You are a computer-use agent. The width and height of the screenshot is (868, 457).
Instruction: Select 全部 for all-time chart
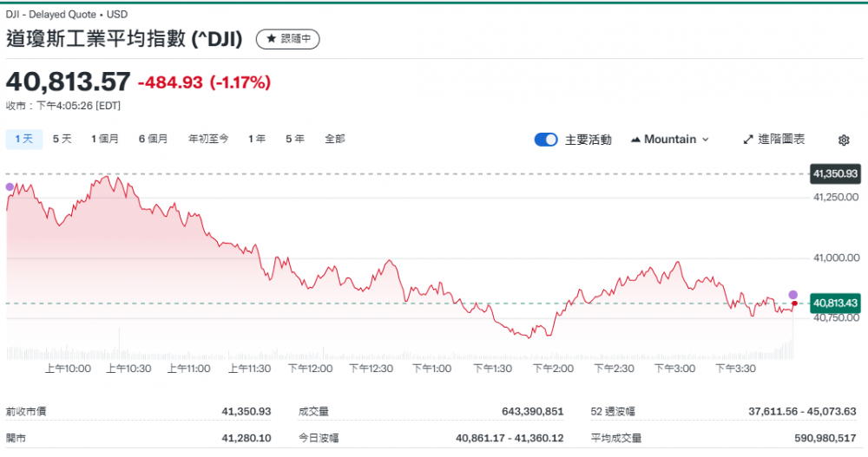coord(334,139)
